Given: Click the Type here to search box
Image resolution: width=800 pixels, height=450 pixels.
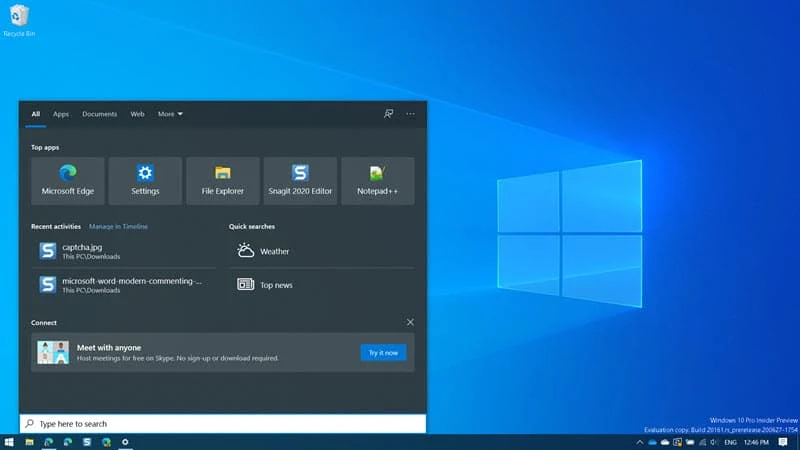Looking at the screenshot, I should (x=222, y=424).
